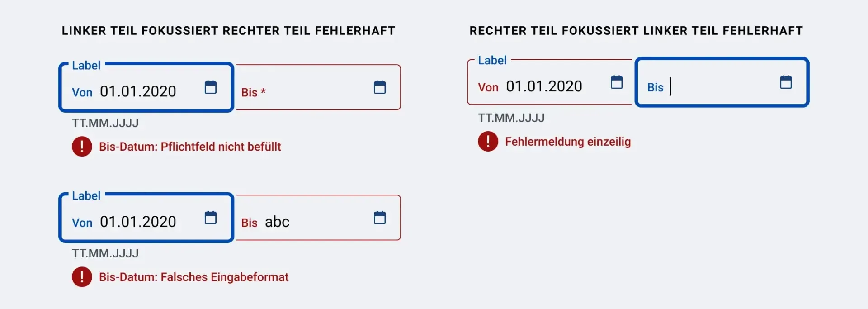Click Von date 01.01.2020 in top-left field
868x309 pixels.
tap(138, 91)
